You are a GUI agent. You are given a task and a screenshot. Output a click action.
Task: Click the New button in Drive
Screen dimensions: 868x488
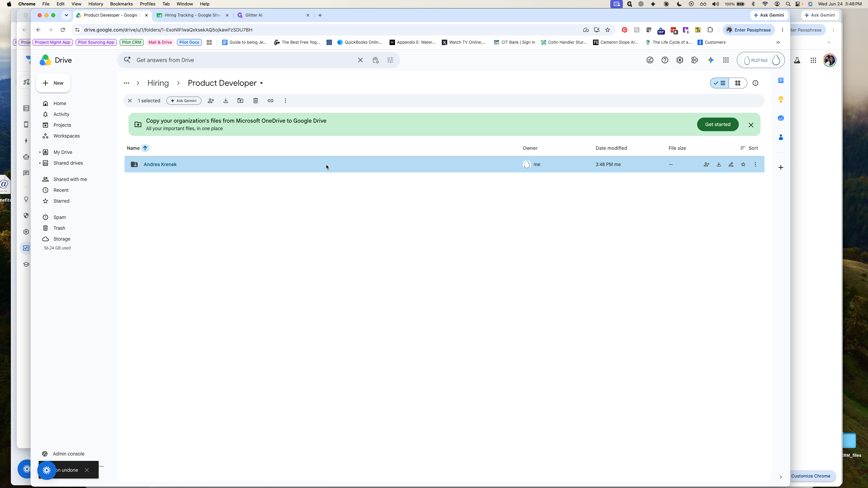pos(53,83)
